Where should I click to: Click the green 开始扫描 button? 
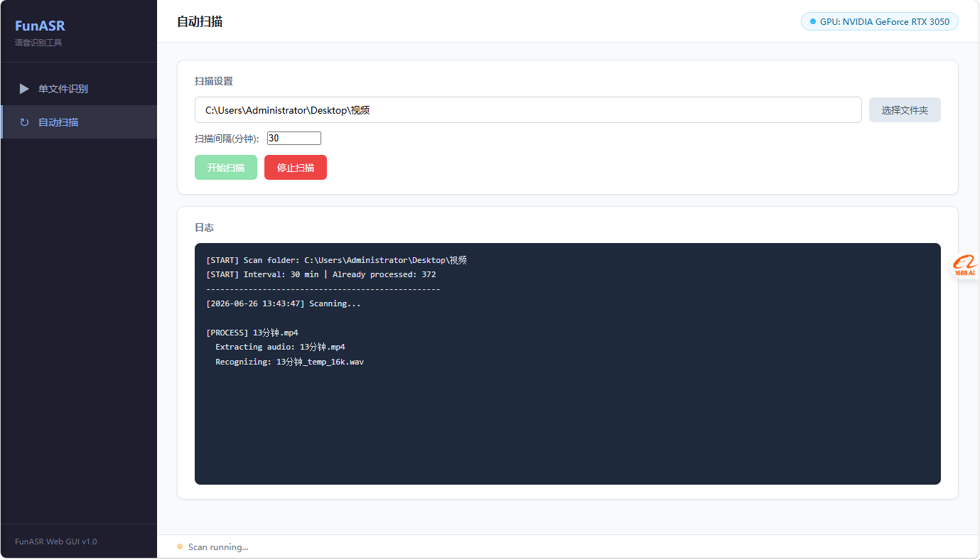[226, 168]
